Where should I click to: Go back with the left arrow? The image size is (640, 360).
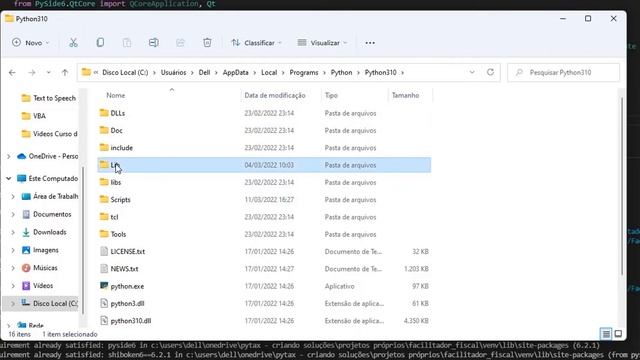point(12,73)
